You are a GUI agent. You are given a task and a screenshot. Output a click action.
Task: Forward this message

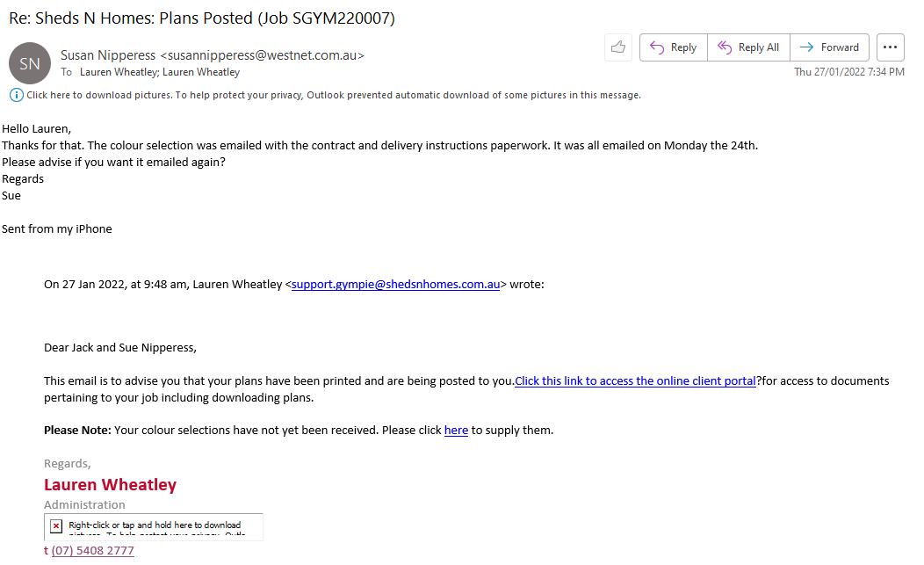[830, 47]
